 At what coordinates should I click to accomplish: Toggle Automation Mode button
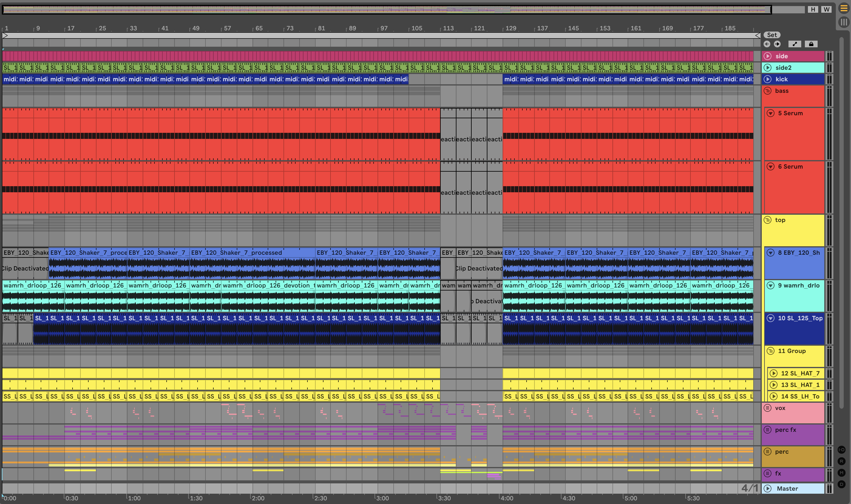795,44
